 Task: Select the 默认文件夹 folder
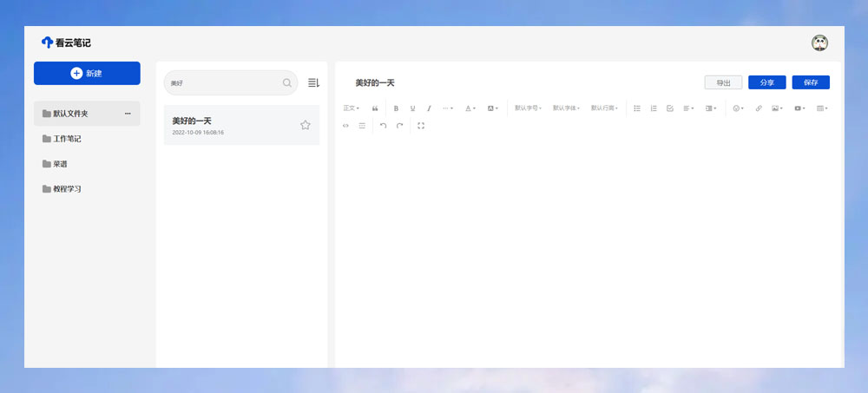coord(87,114)
